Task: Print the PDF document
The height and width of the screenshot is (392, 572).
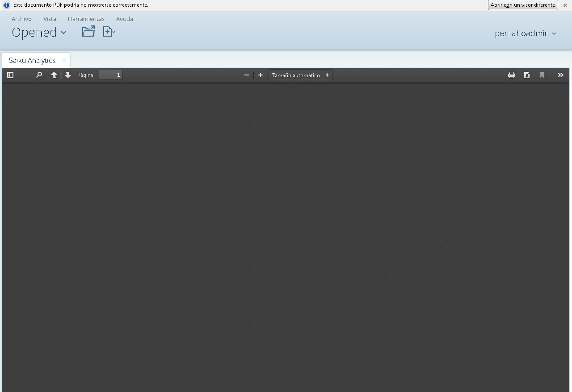Action: (512, 75)
